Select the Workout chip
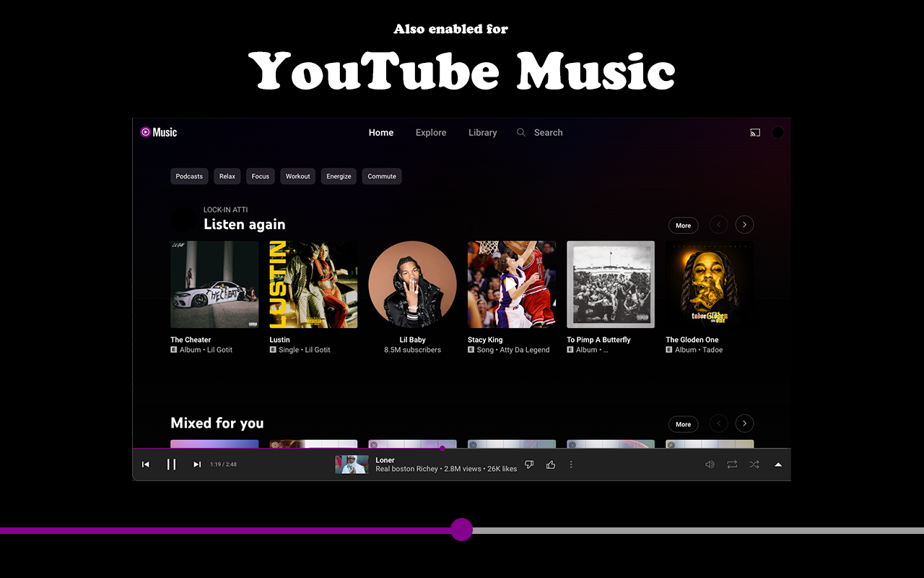This screenshot has height=578, width=924. pyautogui.click(x=297, y=176)
